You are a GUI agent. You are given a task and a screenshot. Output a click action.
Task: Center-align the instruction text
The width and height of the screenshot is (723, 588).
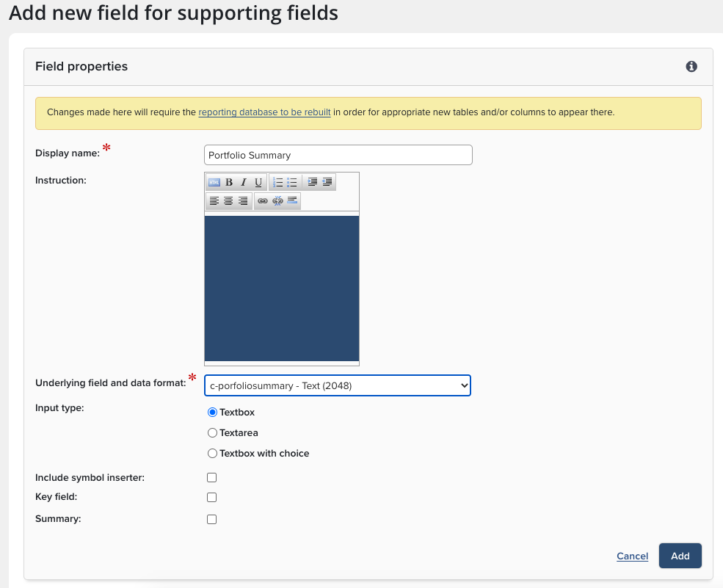click(x=228, y=201)
